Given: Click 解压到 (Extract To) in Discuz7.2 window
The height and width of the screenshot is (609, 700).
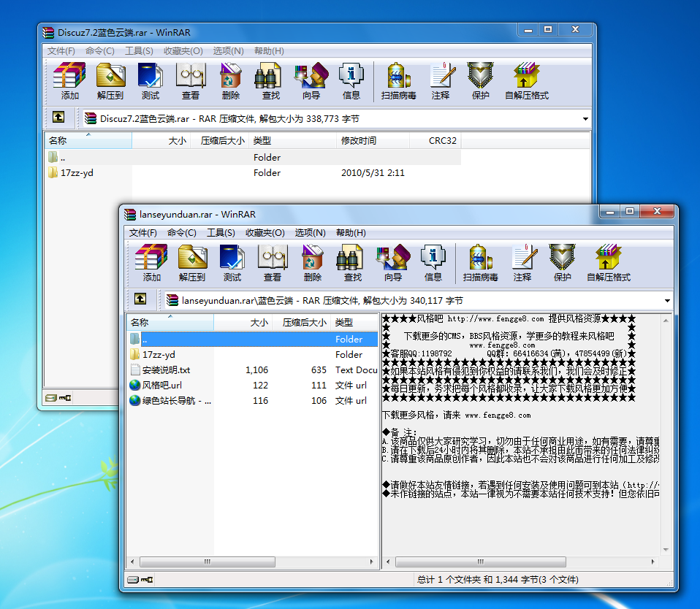Looking at the screenshot, I should [110, 81].
